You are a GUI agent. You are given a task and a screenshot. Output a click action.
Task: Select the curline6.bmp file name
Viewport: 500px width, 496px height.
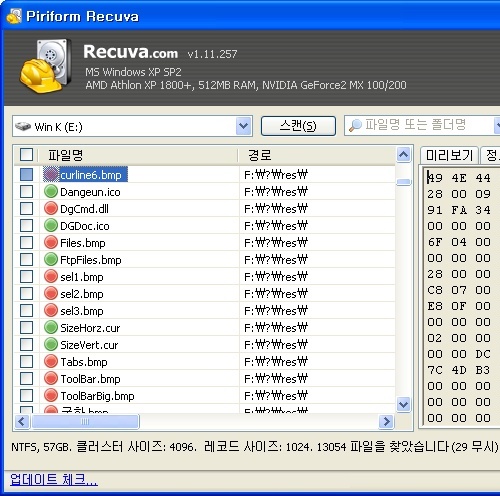[91, 175]
